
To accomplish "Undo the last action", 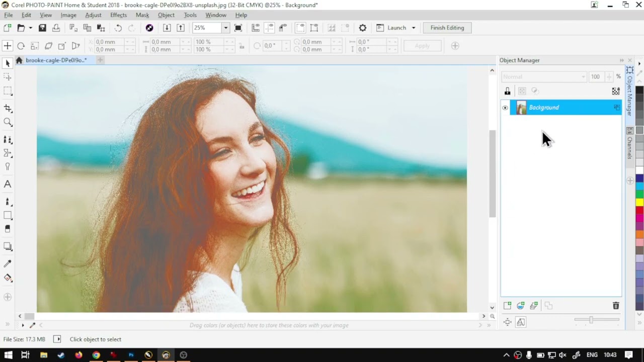I will [x=118, y=28].
